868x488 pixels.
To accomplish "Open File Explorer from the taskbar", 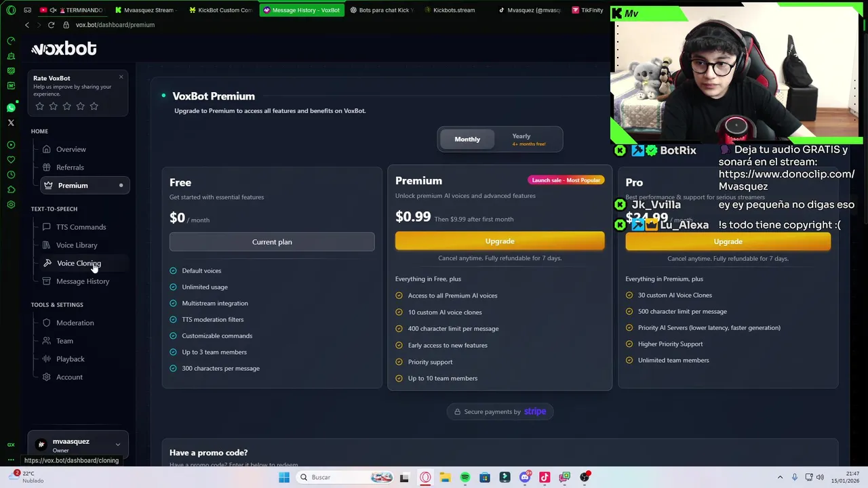I will [445, 477].
